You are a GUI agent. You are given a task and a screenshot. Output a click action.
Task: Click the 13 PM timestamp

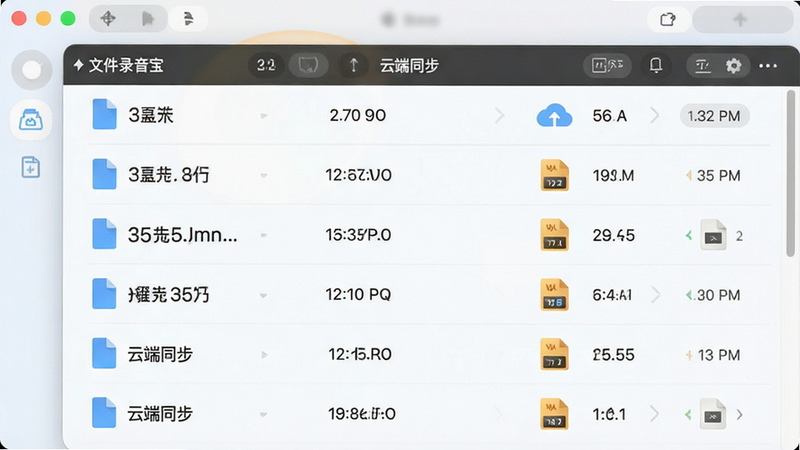(x=719, y=355)
